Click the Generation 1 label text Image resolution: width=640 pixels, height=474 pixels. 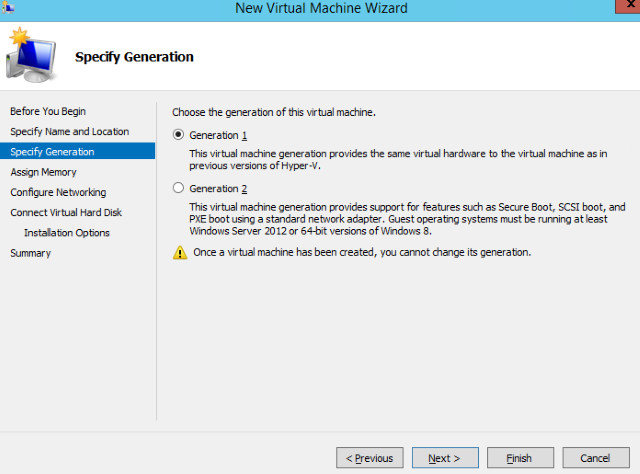pyautogui.click(x=218, y=135)
